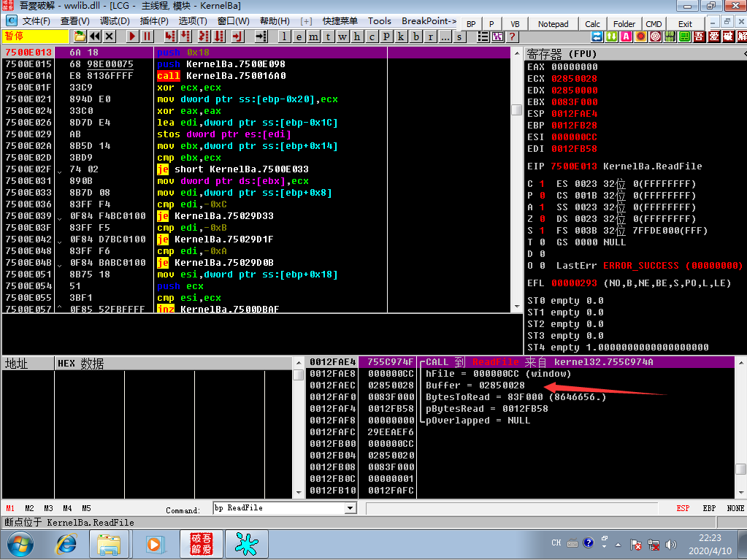Open the 插件(P) plugins menu
The width and height of the screenshot is (747, 560).
point(154,21)
